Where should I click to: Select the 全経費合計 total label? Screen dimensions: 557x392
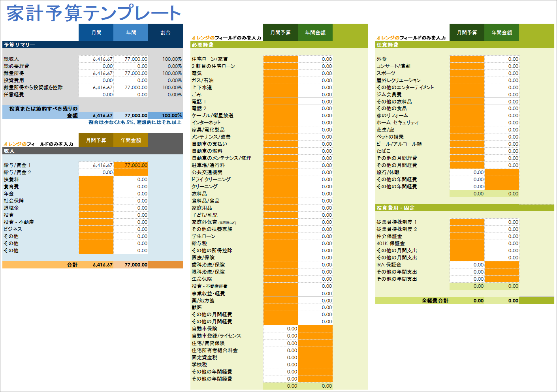(435, 300)
